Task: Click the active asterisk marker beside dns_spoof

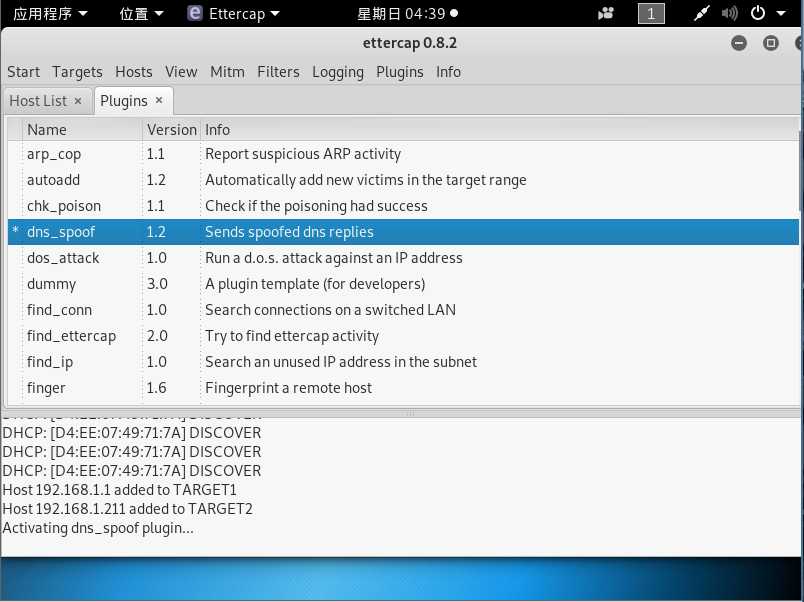Action: [x=15, y=230]
